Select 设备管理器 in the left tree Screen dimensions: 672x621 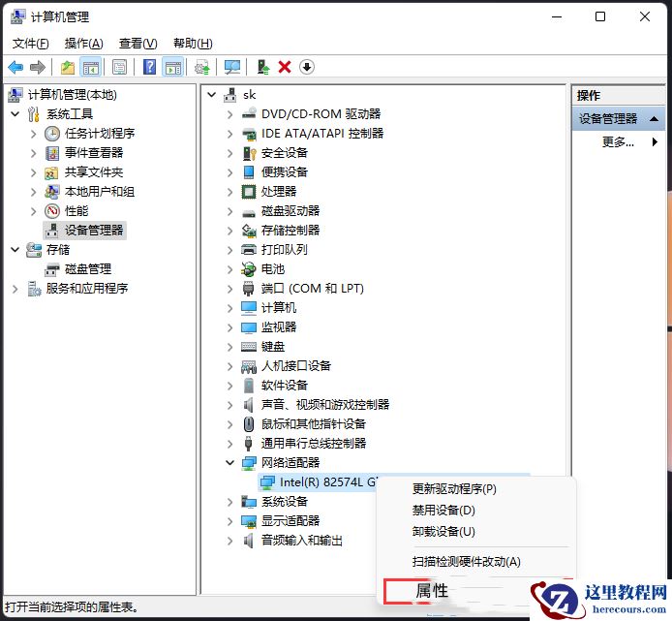tap(94, 231)
